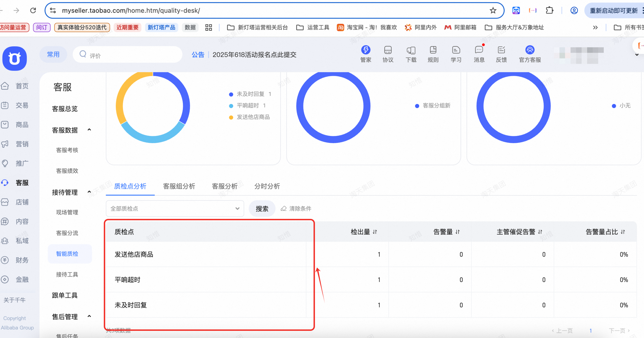Toggle 平响超时 legend light-blue dot
Viewport: 644px width, 338px height.
231,106
